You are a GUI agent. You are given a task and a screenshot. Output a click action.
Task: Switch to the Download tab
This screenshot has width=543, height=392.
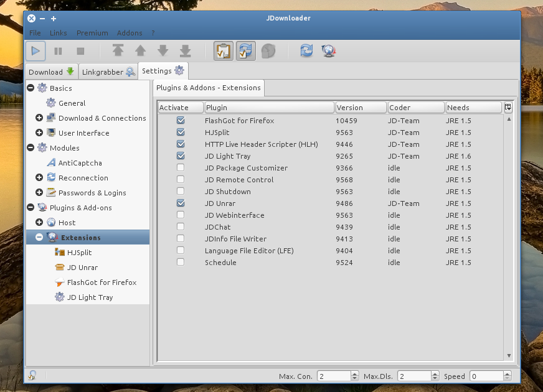[51, 72]
